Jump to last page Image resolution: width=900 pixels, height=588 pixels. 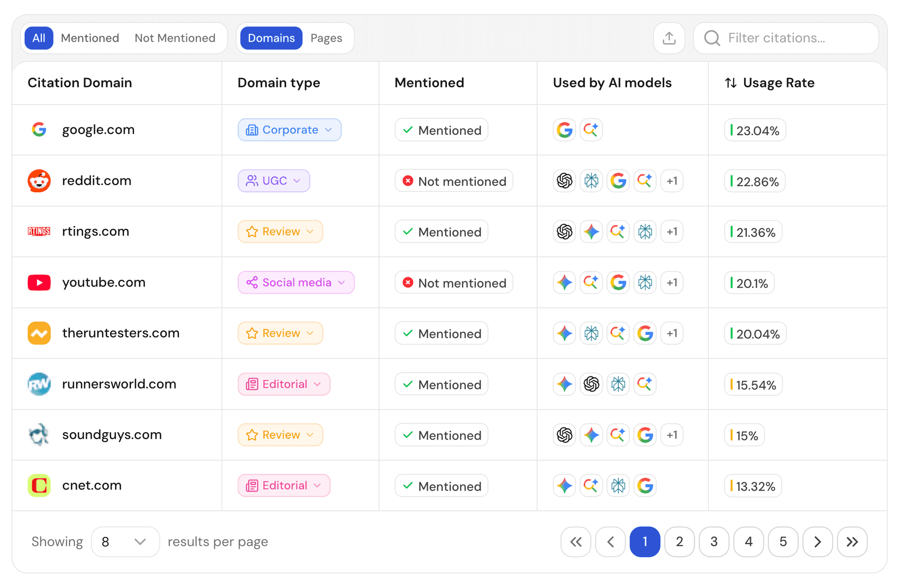[x=853, y=542]
